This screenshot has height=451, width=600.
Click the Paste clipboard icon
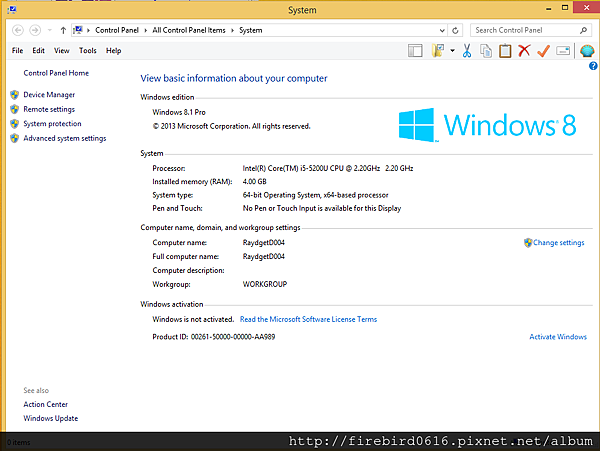click(505, 50)
